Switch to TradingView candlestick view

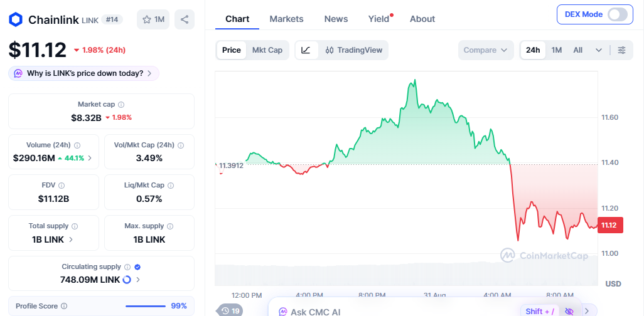pos(353,50)
